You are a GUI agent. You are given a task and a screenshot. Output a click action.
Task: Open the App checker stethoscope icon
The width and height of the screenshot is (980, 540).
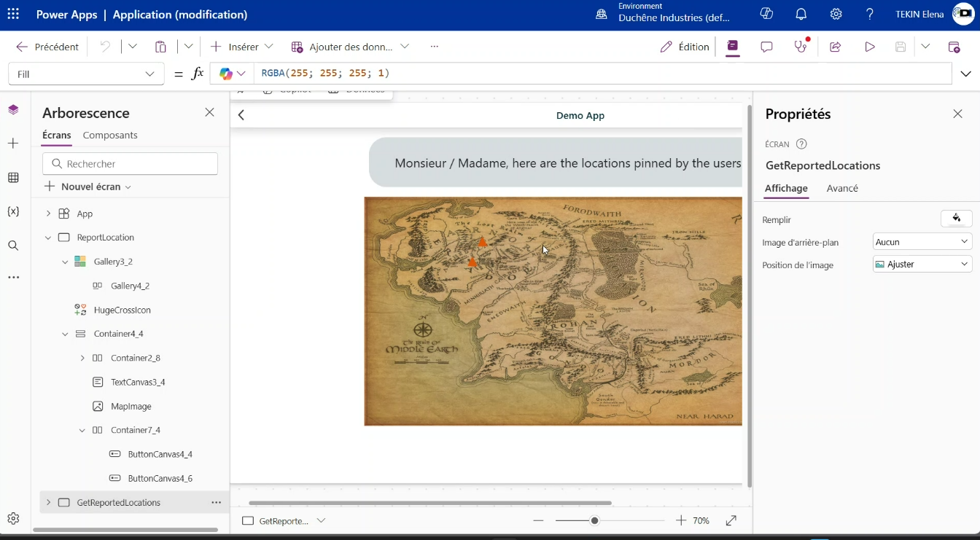click(801, 47)
